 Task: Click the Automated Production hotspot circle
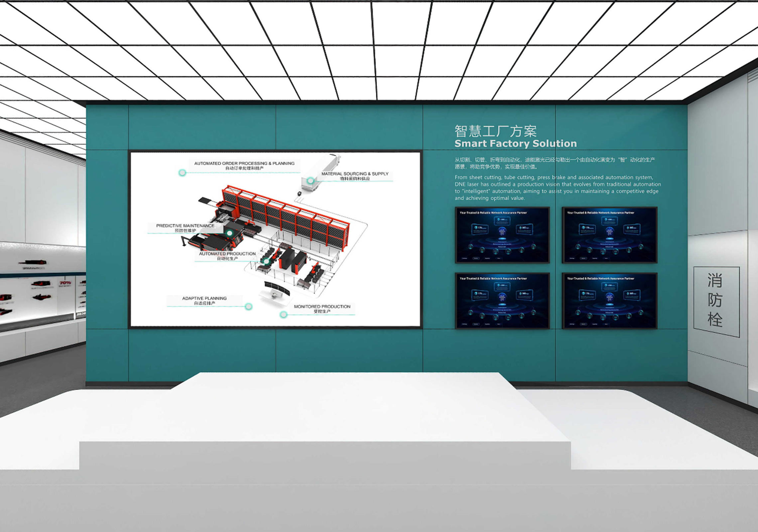[266, 261]
